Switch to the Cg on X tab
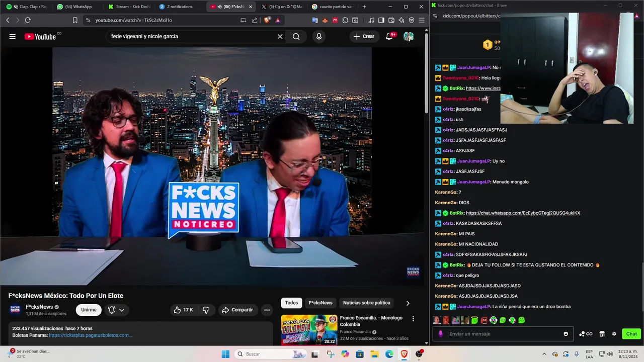The height and width of the screenshot is (362, 644). [282, 7]
